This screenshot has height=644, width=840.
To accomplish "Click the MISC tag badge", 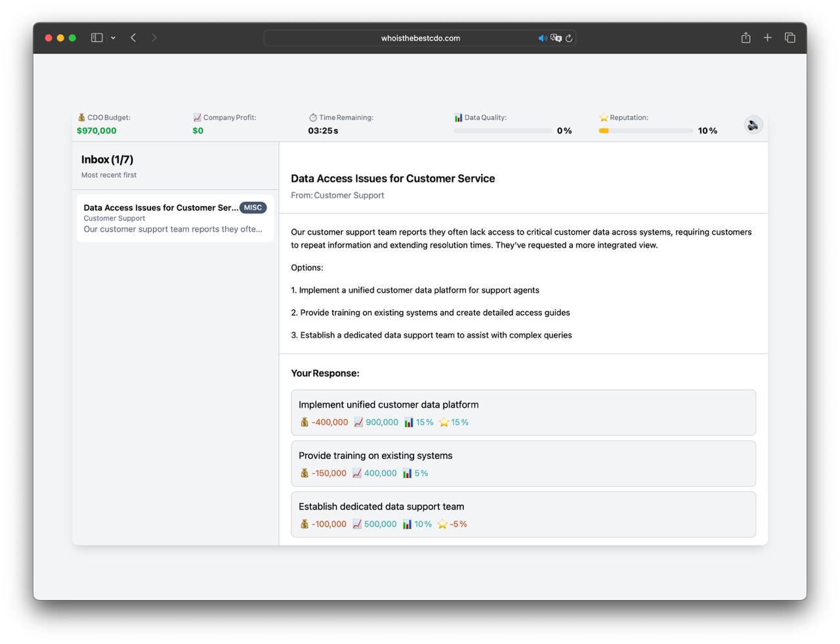I will tap(253, 207).
